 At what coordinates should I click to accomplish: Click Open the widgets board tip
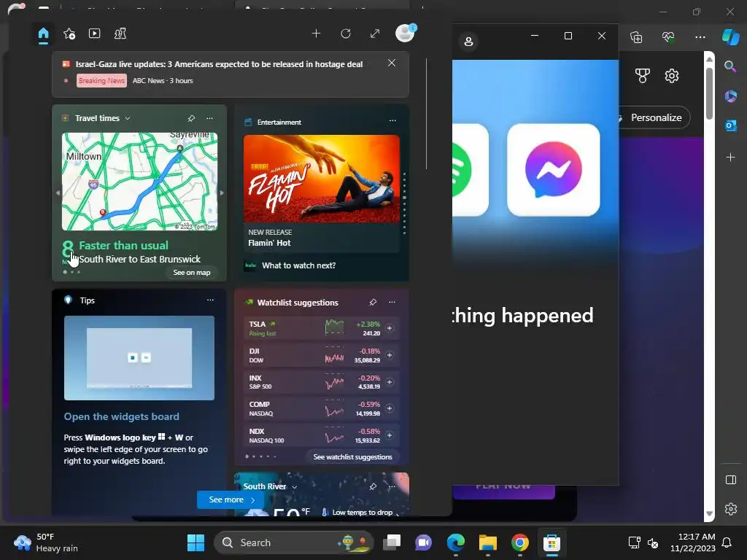[122, 416]
